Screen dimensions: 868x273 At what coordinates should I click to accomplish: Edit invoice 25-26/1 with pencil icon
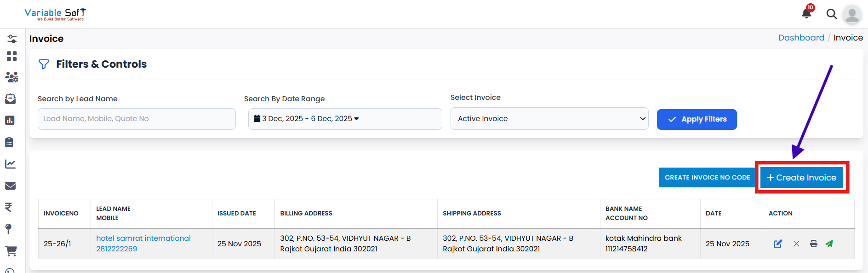click(778, 244)
